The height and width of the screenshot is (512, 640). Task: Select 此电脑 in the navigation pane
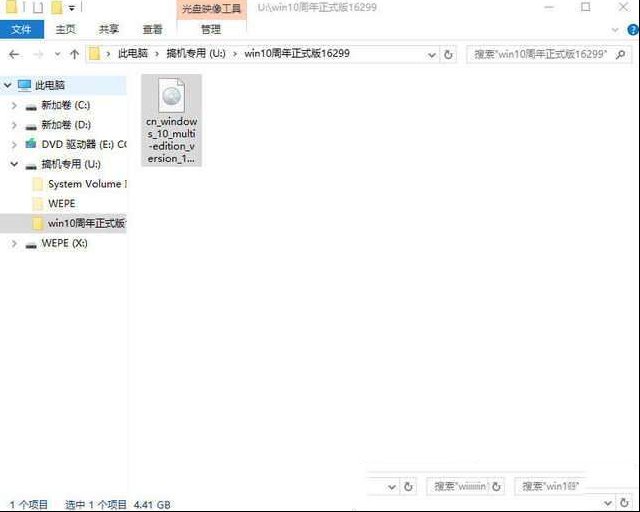pos(50,85)
